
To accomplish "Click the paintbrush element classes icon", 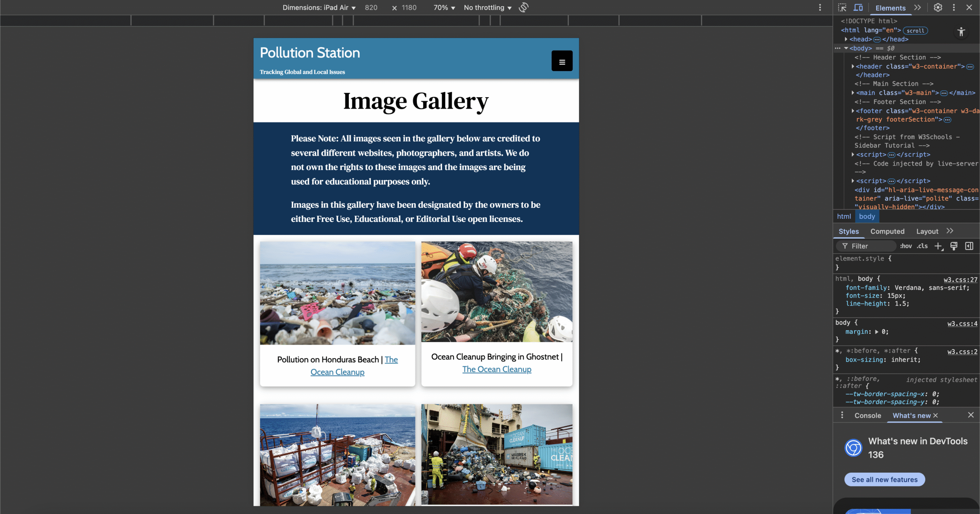I will 954,246.
